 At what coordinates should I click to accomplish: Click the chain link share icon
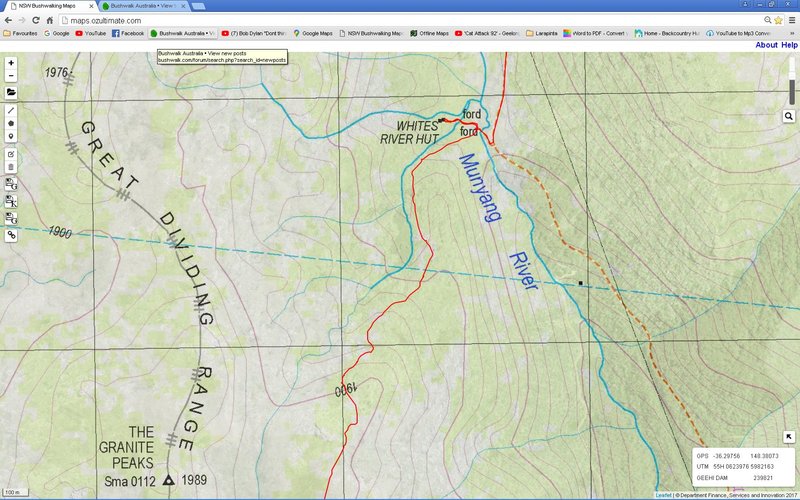coord(11,235)
